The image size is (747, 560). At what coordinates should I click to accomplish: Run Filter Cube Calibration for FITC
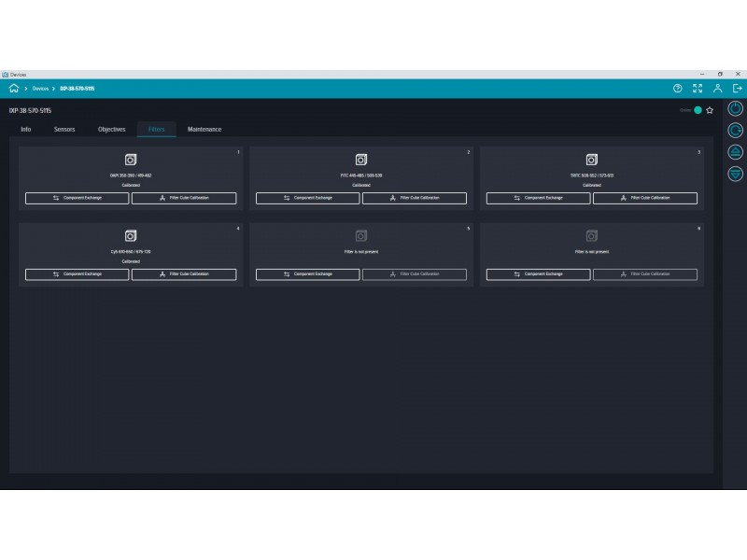(415, 198)
